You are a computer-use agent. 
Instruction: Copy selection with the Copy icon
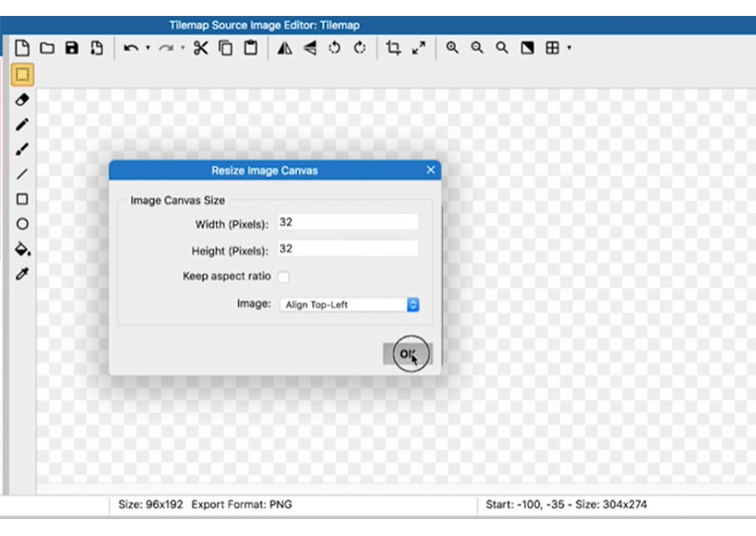point(226,49)
